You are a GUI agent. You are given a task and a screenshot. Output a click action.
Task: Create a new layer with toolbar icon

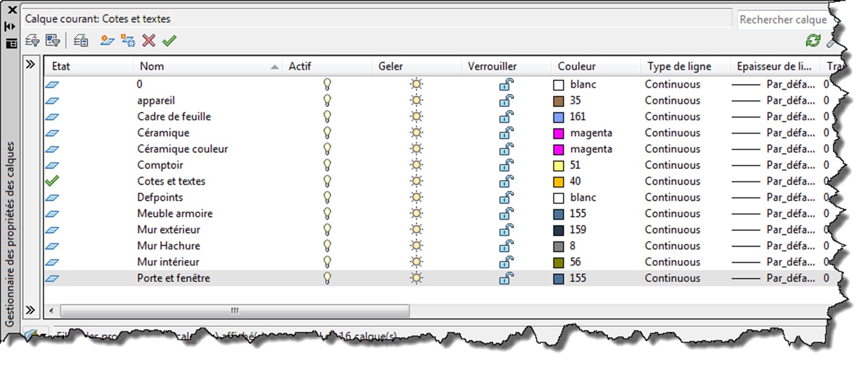tap(107, 41)
